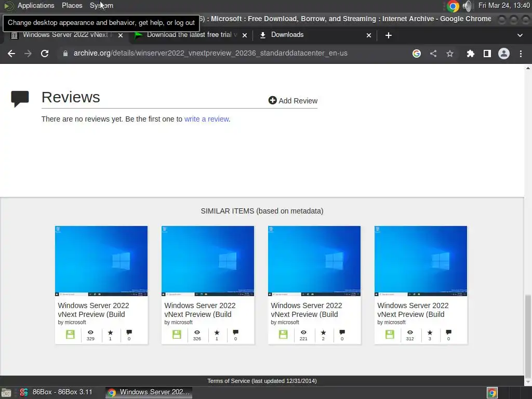
Task: Open the Places menu
Action: tap(72, 5)
